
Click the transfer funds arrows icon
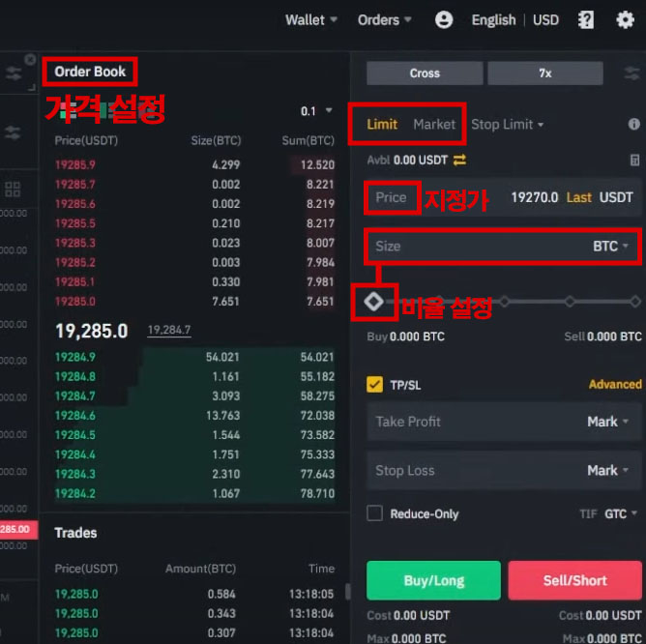click(459, 160)
